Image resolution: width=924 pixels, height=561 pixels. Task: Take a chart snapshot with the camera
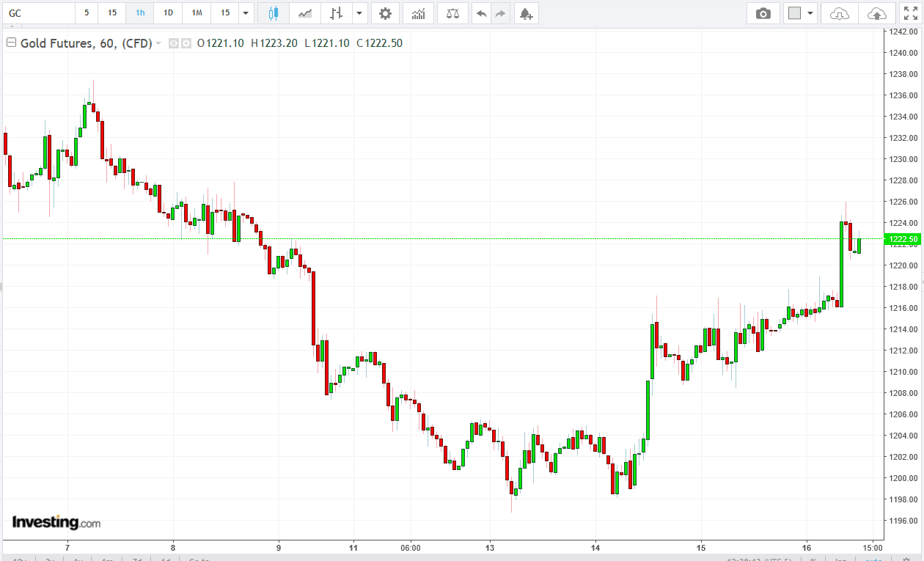tap(763, 13)
